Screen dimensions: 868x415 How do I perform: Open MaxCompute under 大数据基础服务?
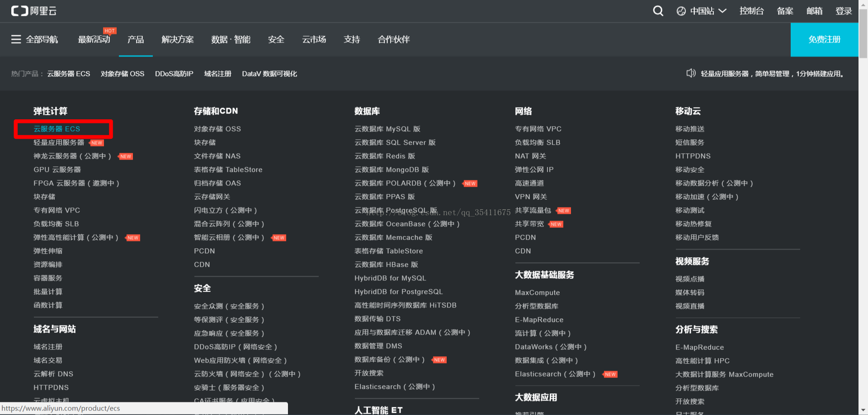click(537, 292)
